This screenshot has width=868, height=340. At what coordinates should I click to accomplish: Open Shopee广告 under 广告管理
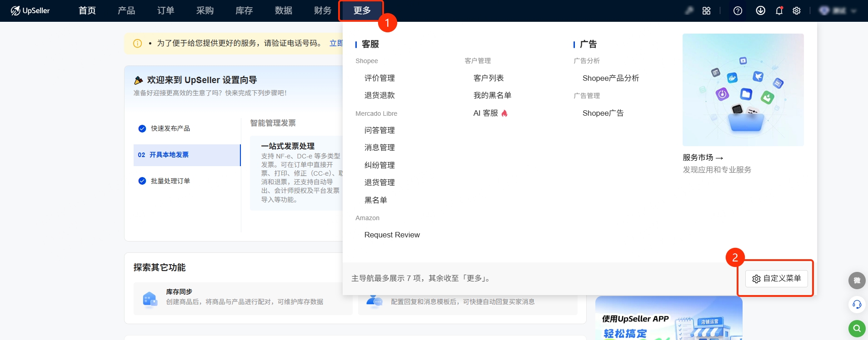click(x=603, y=113)
